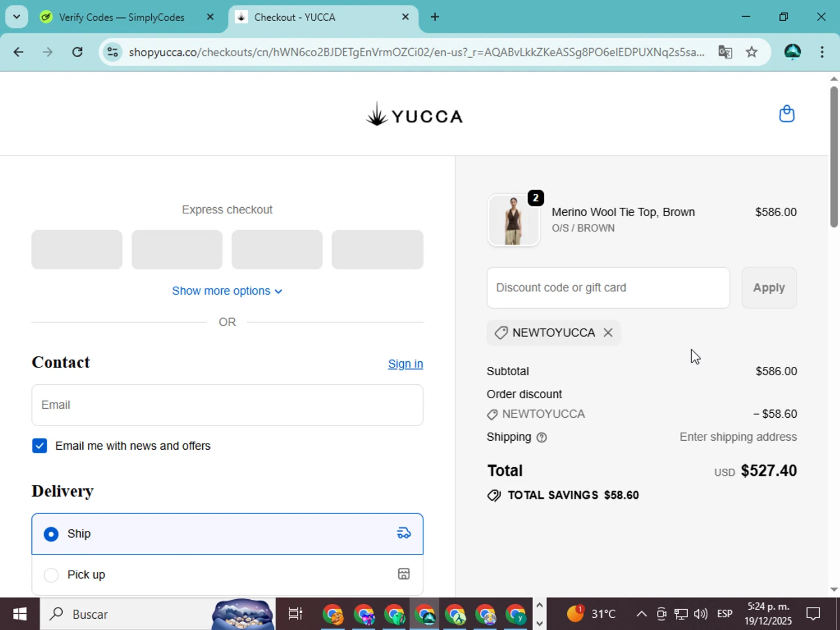Screen dimensions: 840x630
Task: Open the shopping cart bag icon
Action: pyautogui.click(x=787, y=114)
